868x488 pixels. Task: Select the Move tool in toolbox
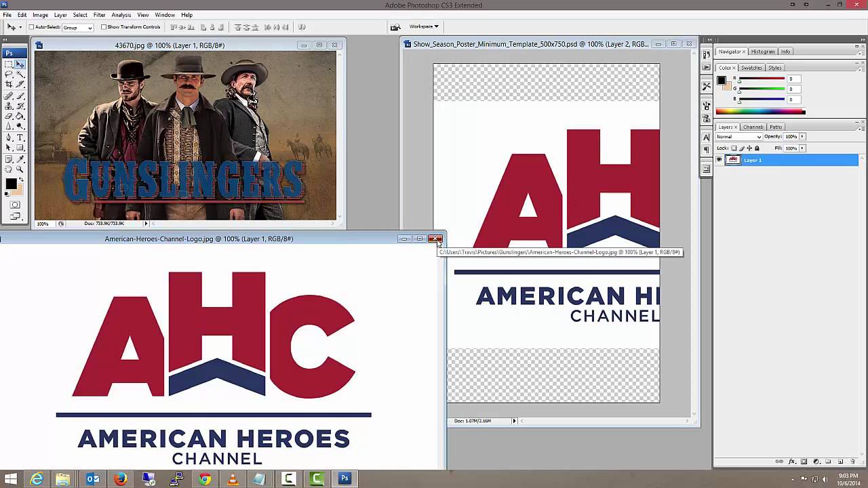[20, 64]
